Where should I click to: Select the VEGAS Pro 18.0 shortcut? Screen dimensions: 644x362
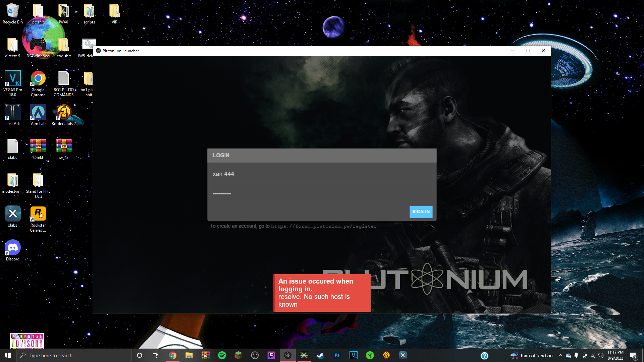[x=13, y=84]
